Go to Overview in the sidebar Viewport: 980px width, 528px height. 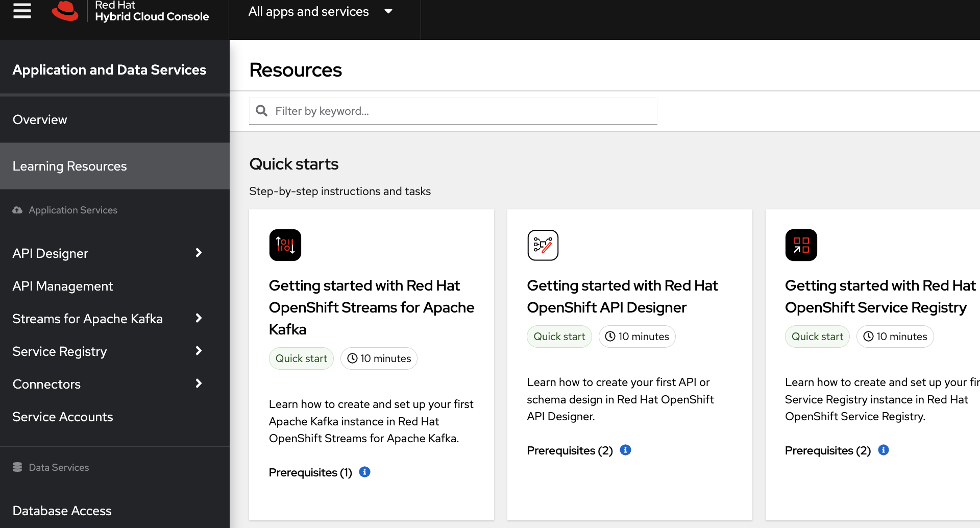tap(40, 119)
